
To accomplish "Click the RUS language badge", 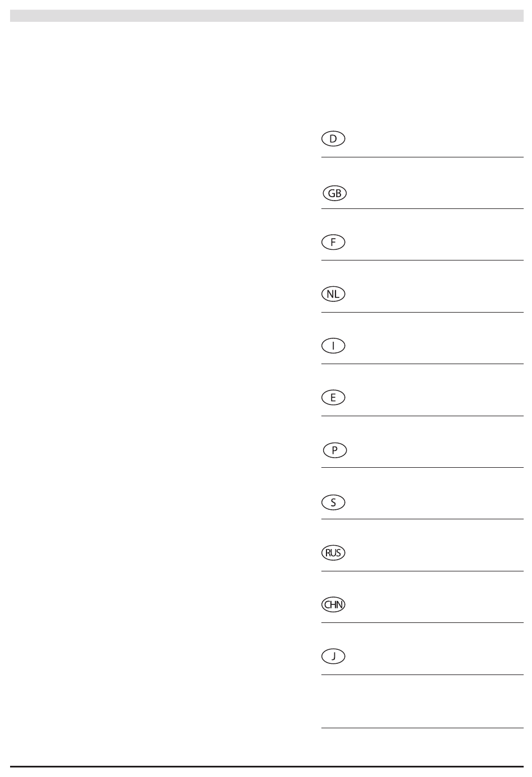I will (333, 553).
